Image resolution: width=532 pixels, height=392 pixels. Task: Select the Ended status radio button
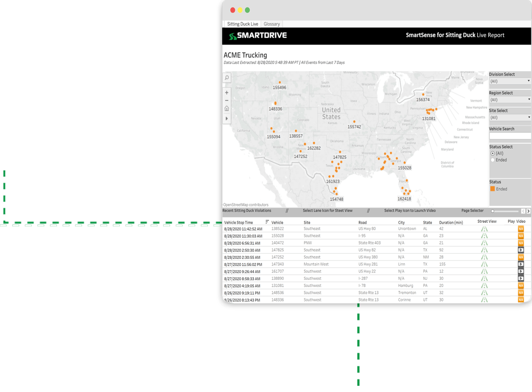493,160
